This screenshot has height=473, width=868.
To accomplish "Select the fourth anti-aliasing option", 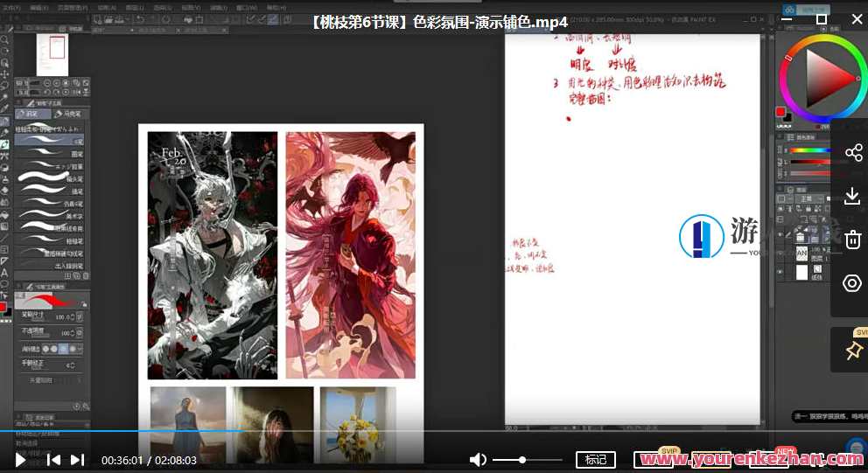I will tap(73, 349).
